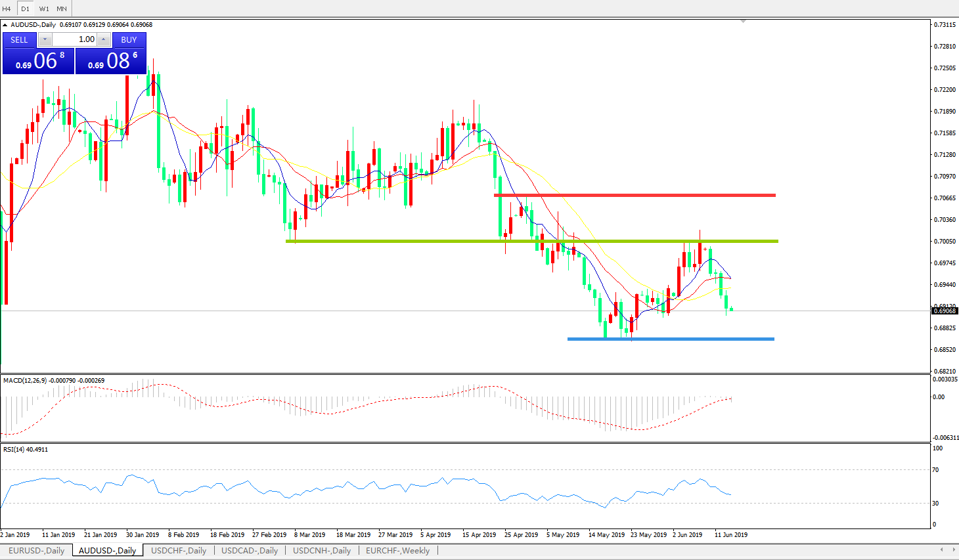Open the EURUSD-,Daily chart tab
This screenshot has height=560, width=959.
(36, 551)
